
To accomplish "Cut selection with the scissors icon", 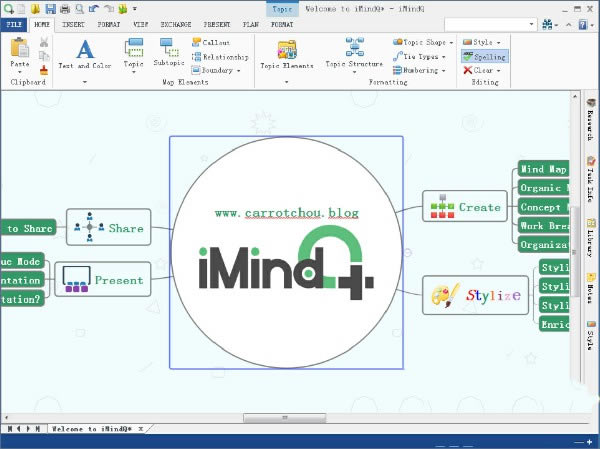I will point(44,42).
